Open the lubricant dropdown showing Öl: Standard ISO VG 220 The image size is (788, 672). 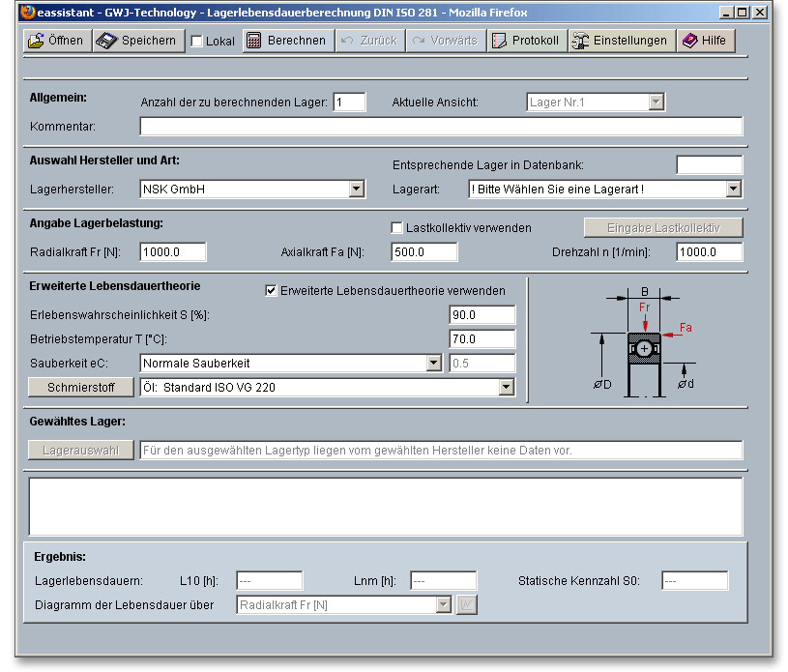pos(506,388)
